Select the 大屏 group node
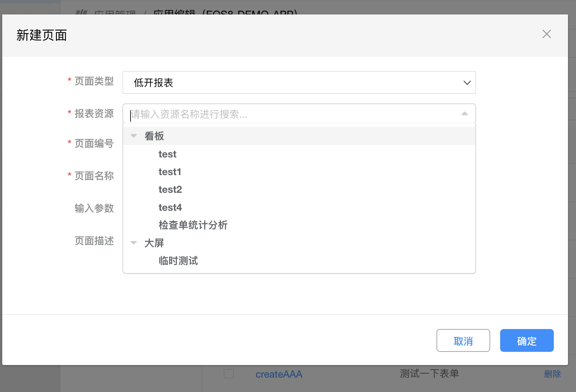This screenshot has height=392, width=576. [154, 243]
